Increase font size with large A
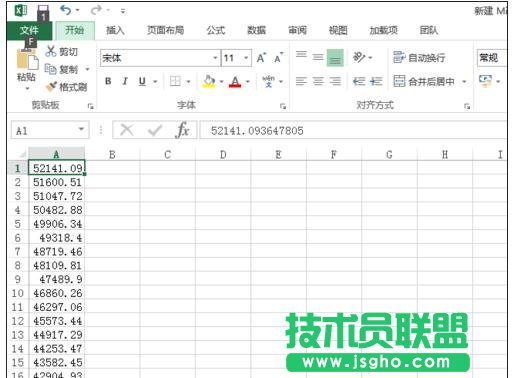The image size is (513, 378). (x=261, y=58)
